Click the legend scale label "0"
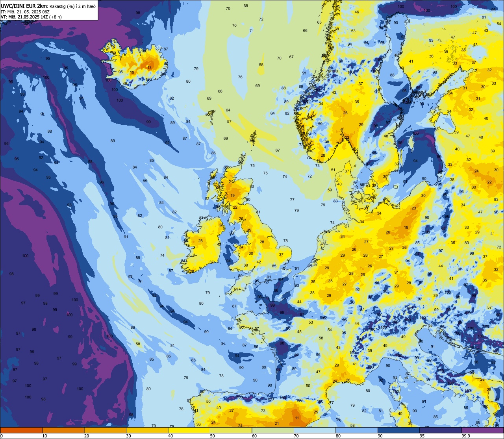 [x=2, y=436]
